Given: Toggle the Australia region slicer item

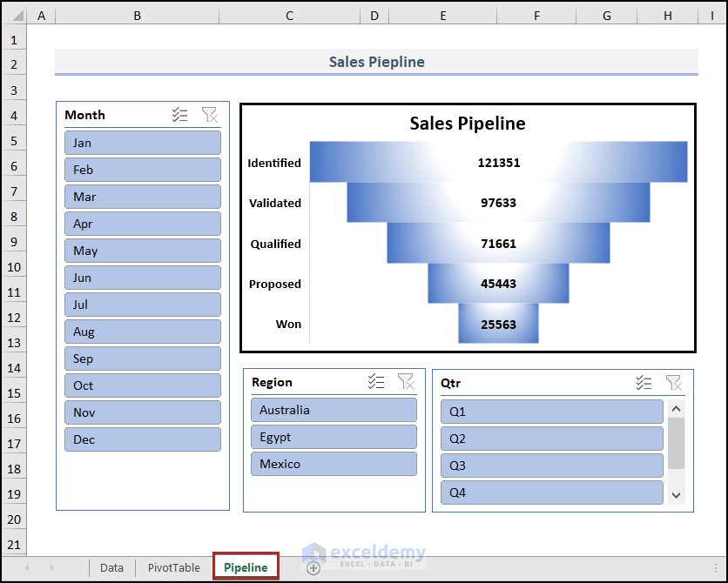Looking at the screenshot, I should tap(334, 410).
